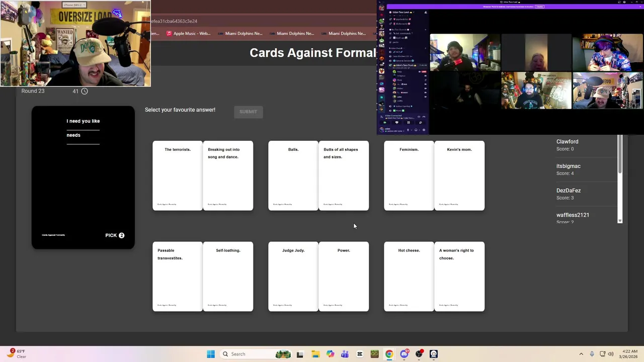Open Microsoft Teams taskbar icon
This screenshot has height=362, width=644.
345,354
